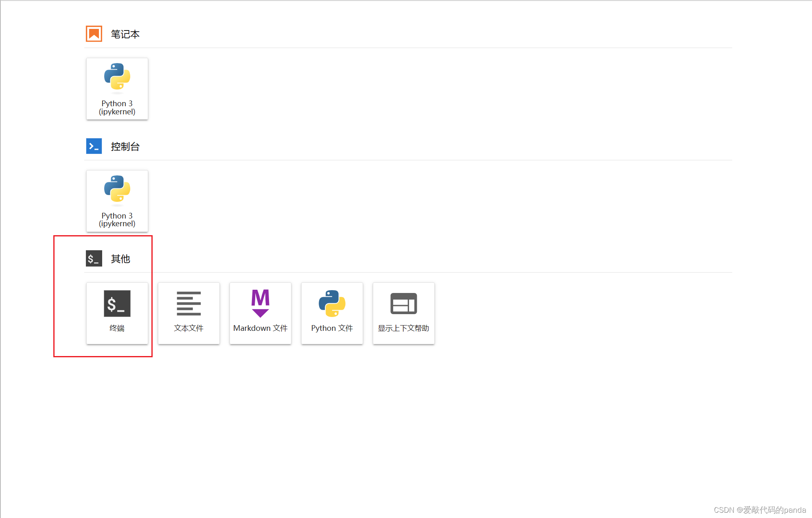The image size is (812, 518).
Task: Click the 显示上下文帮助 card label
Action: (403, 328)
